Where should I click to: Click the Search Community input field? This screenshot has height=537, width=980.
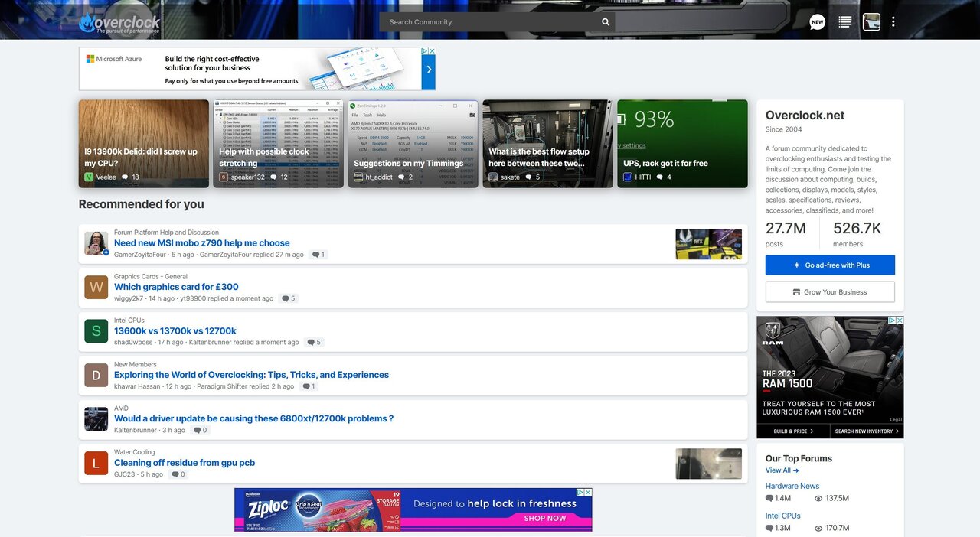coord(490,21)
